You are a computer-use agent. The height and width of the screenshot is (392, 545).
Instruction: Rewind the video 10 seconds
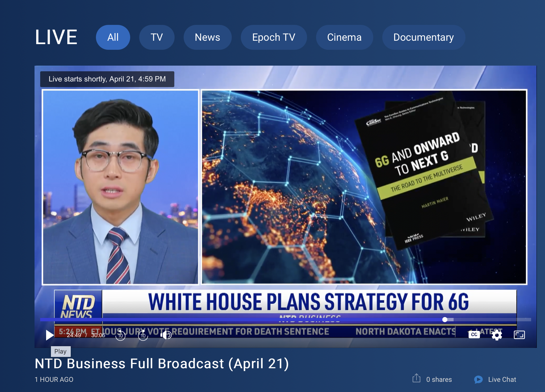(x=120, y=335)
